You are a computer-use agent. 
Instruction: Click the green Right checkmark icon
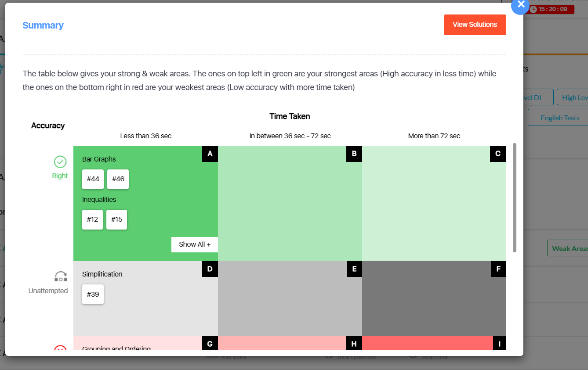click(x=60, y=162)
